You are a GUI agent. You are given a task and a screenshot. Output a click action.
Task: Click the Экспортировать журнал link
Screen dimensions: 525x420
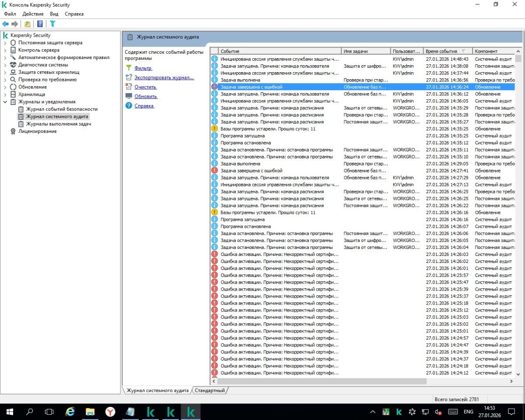tap(164, 78)
